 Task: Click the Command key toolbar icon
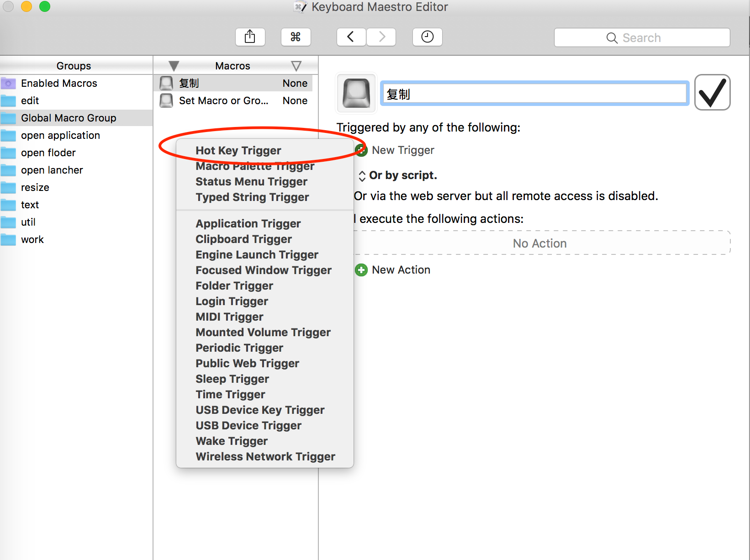(x=296, y=37)
